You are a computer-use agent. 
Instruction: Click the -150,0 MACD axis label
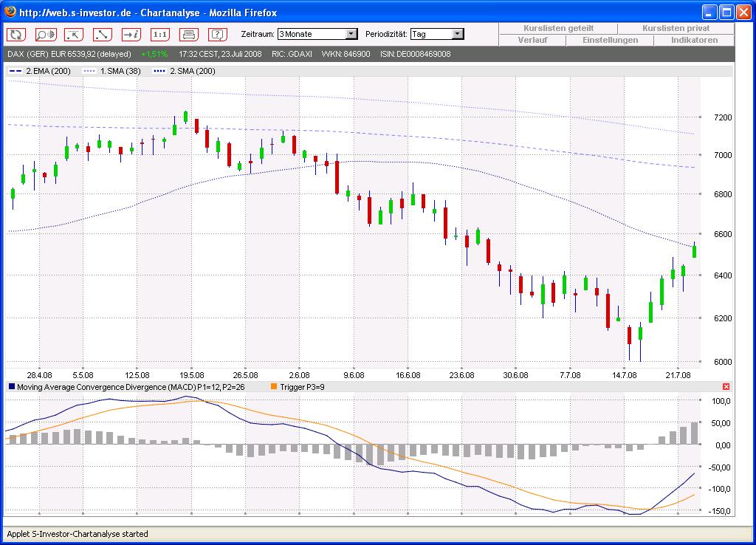coord(721,511)
